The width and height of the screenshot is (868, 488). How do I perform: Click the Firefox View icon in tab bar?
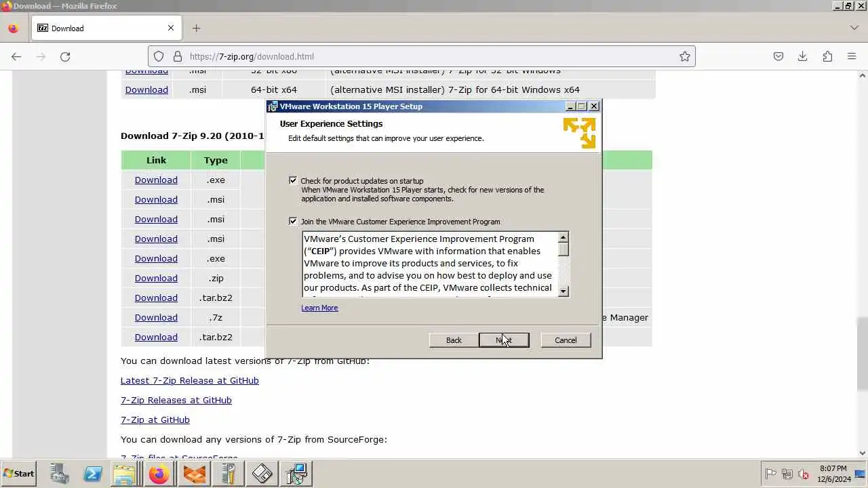(x=13, y=28)
